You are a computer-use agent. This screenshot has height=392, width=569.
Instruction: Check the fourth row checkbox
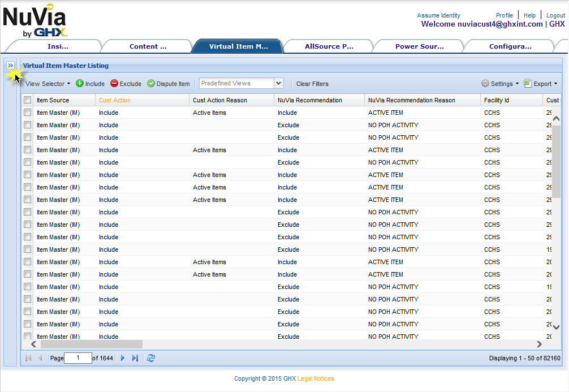(x=27, y=149)
